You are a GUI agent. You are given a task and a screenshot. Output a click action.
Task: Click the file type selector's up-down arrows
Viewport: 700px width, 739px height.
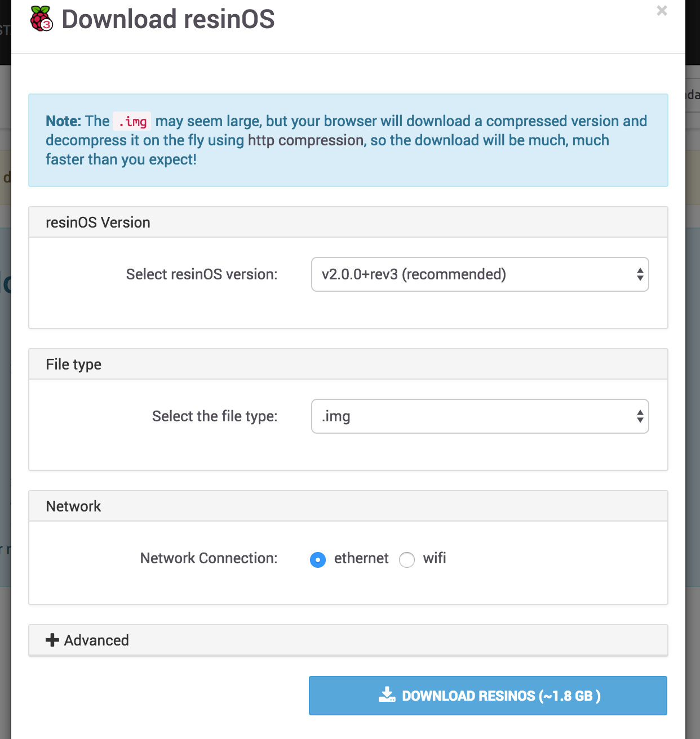pyautogui.click(x=640, y=416)
